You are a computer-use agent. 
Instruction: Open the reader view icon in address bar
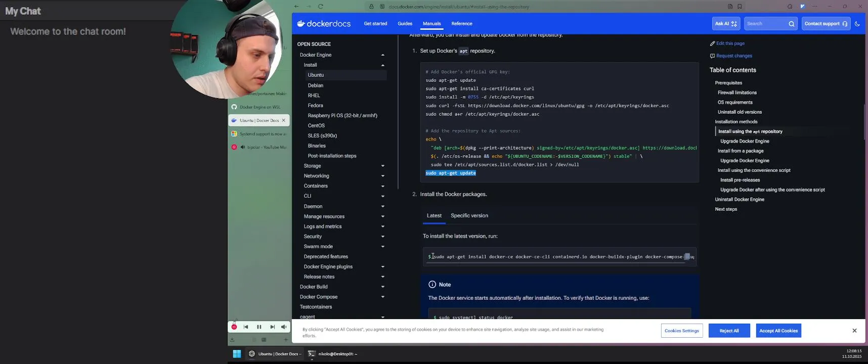point(730,7)
